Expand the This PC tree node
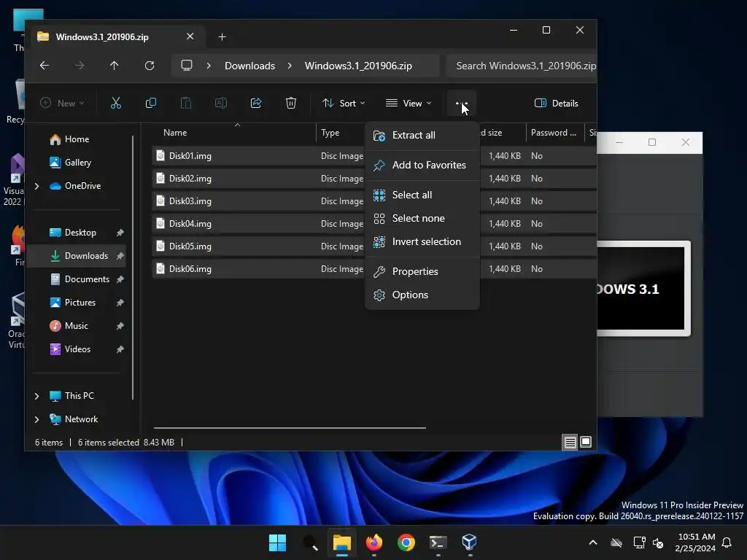 tap(36, 396)
